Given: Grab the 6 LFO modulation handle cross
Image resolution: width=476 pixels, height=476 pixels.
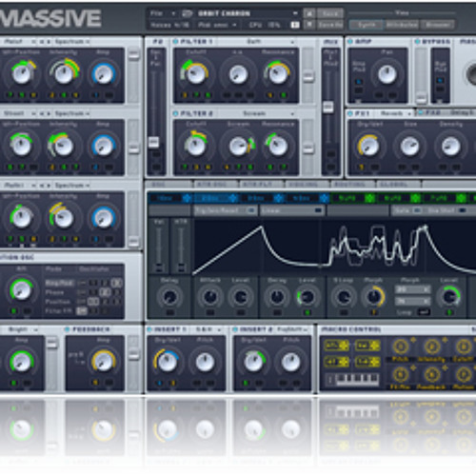Looking at the screenshot, I should coord(415,198).
